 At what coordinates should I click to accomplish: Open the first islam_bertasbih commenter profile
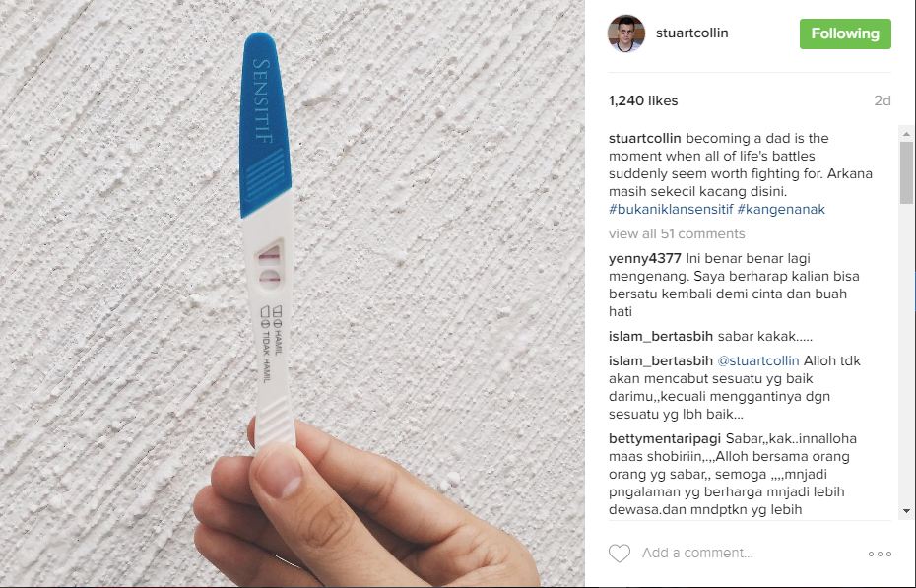[x=661, y=336]
